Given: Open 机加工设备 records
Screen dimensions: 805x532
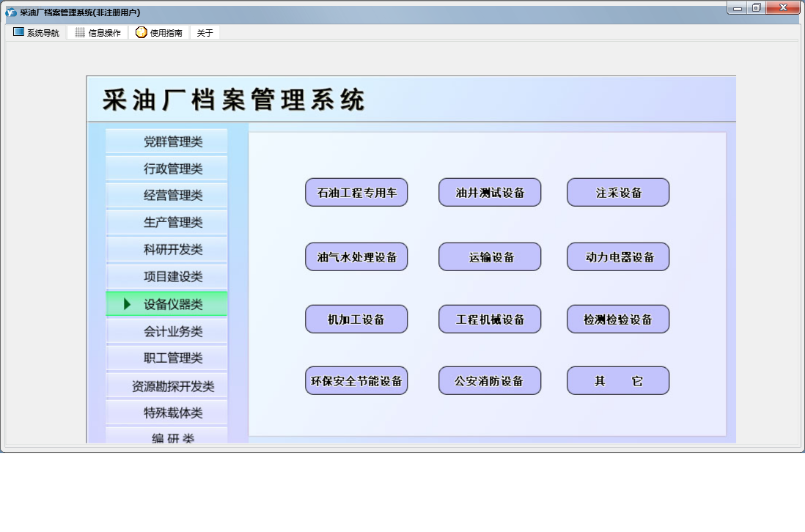Looking at the screenshot, I should (356, 319).
